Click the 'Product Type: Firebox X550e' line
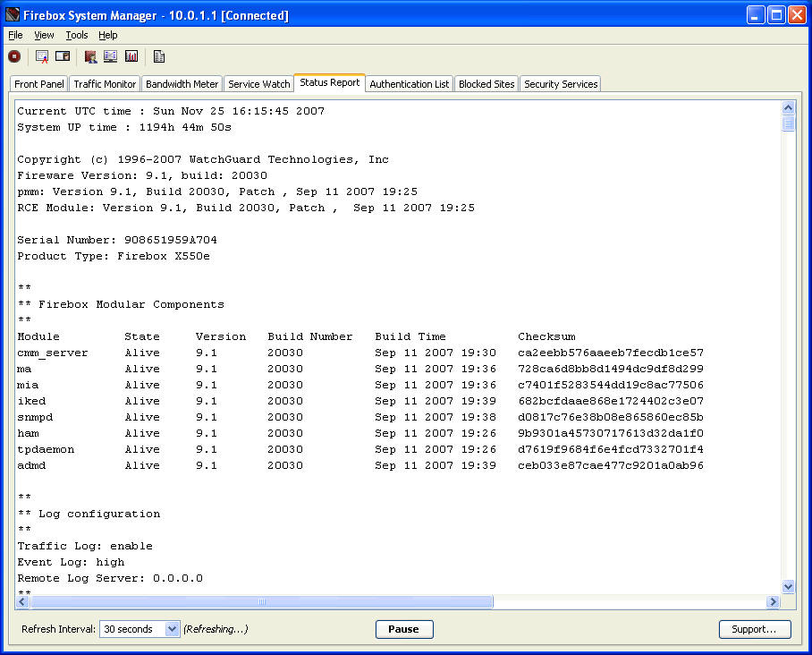Viewport: 812px width, 655px height. pyautogui.click(x=114, y=256)
